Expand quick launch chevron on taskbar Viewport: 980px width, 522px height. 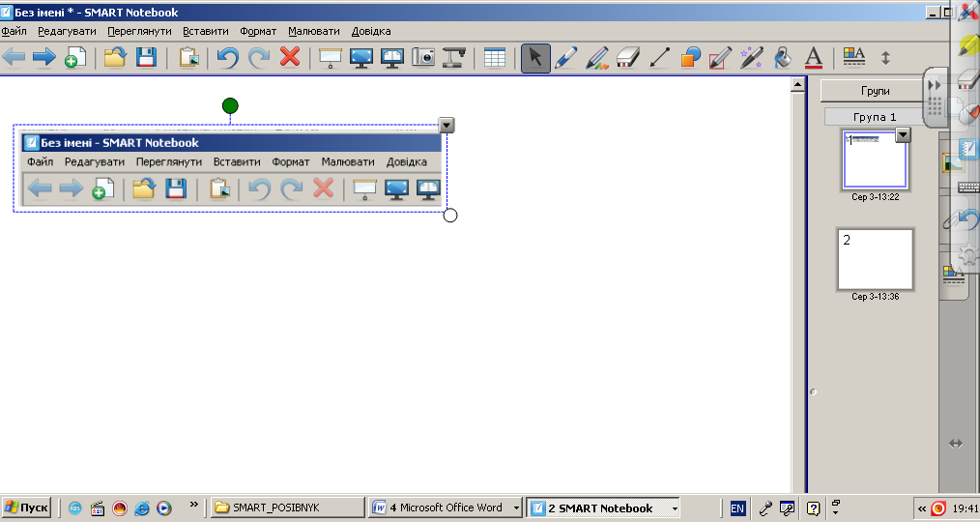[x=193, y=504]
